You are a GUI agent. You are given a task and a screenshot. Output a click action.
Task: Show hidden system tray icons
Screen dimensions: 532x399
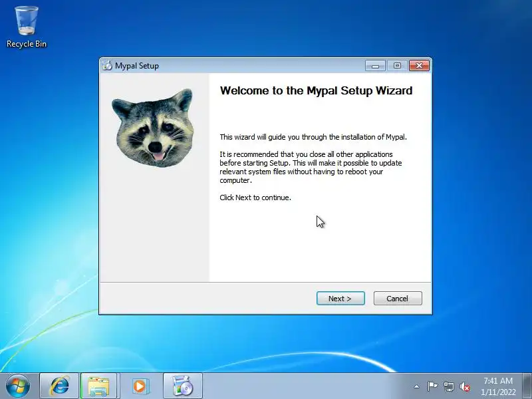pos(417,386)
